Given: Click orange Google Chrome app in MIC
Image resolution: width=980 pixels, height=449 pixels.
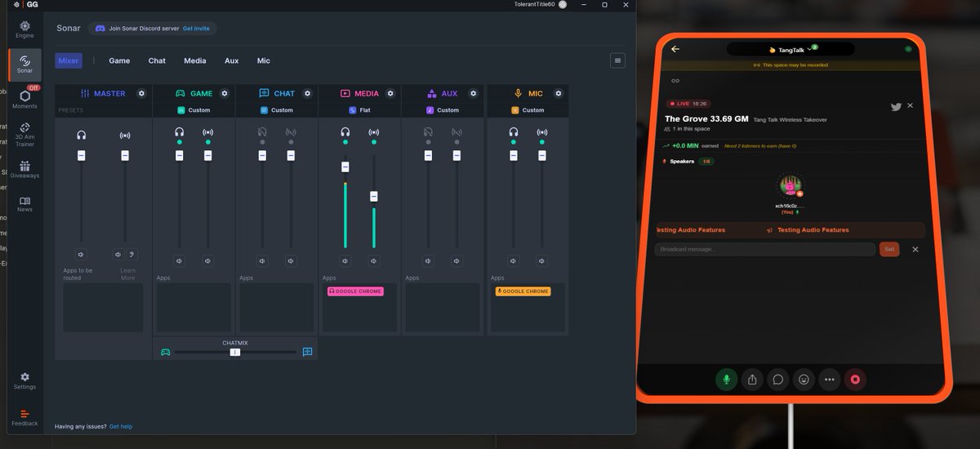Looking at the screenshot, I should (x=523, y=291).
